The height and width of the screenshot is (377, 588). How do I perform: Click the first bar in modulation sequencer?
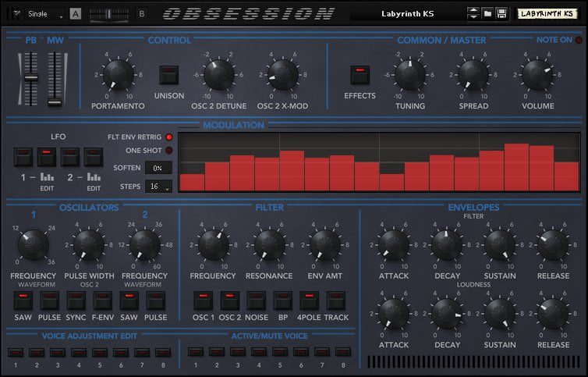[x=193, y=183]
